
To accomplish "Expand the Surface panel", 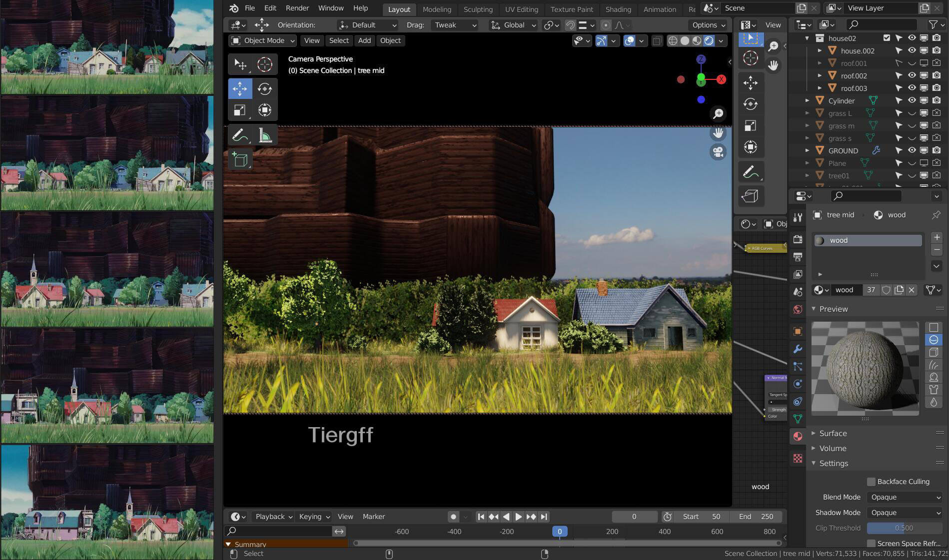I will click(833, 433).
